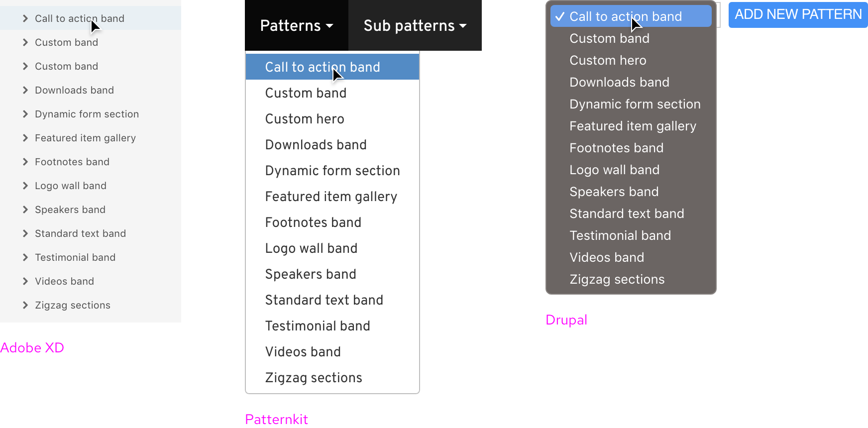This screenshot has width=868, height=428.
Task: Open the Sub patterns dropdown menu
Action: [x=415, y=25]
